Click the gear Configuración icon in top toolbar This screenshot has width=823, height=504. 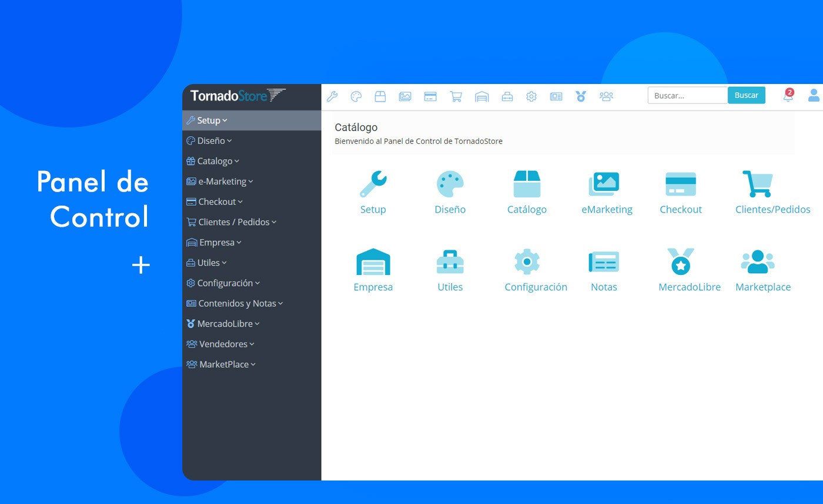coord(531,96)
